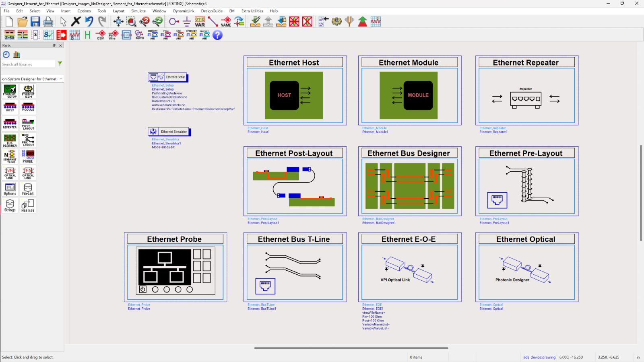
Task: Click the green up arrow icon in the toolbar
Action: 363,21
